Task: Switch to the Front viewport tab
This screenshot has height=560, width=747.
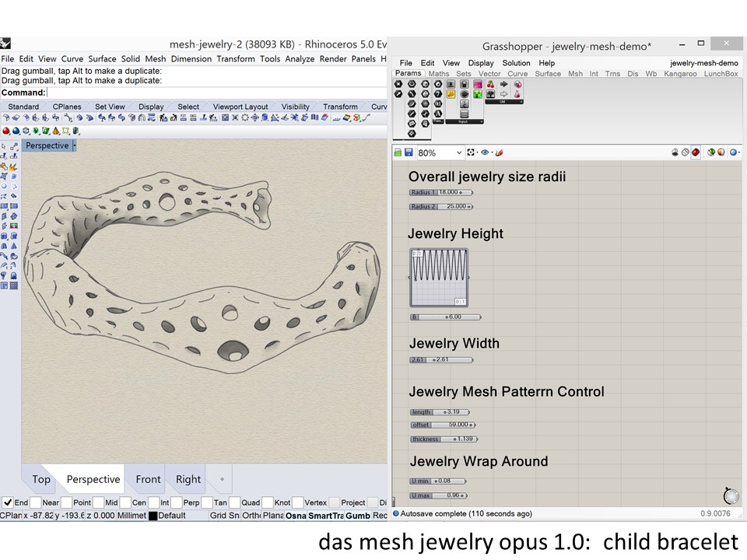Action: click(x=148, y=479)
